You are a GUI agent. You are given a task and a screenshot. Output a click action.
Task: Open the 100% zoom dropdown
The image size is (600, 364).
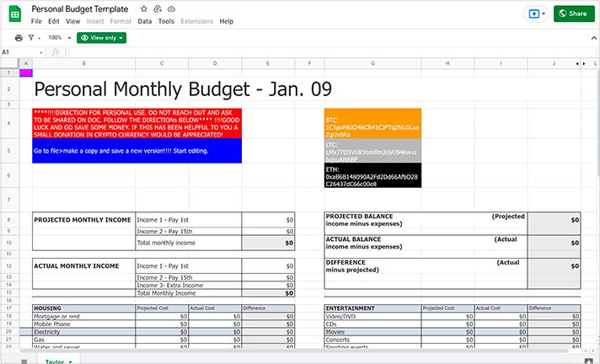(x=59, y=38)
